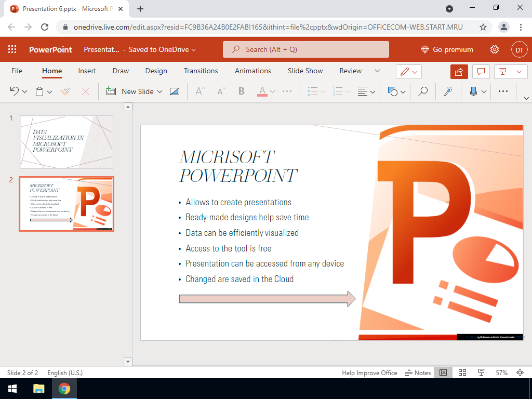This screenshot has width=532, height=399.
Task: Click the Share button icon
Action: tap(459, 71)
